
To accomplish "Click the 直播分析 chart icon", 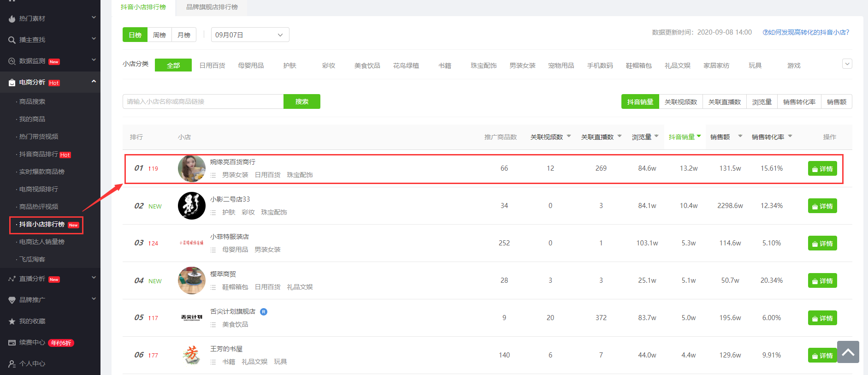I will (x=12, y=279).
